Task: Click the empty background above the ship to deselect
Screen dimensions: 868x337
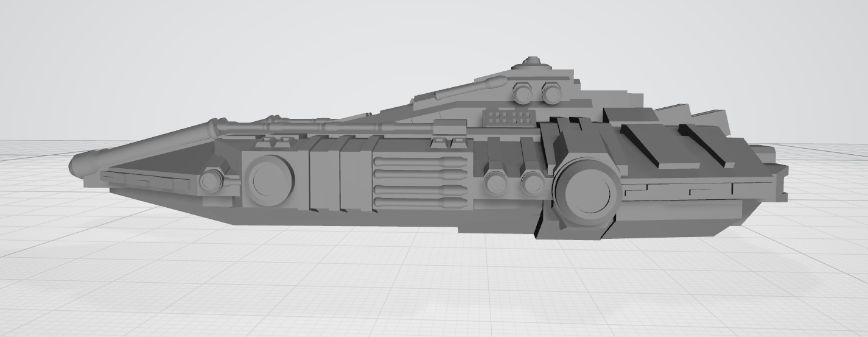Action: [243, 49]
